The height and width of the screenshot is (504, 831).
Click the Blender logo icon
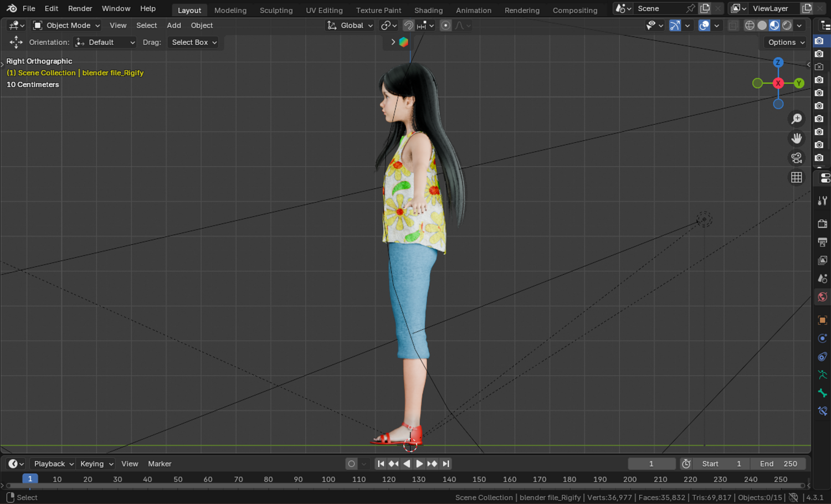[x=12, y=8]
